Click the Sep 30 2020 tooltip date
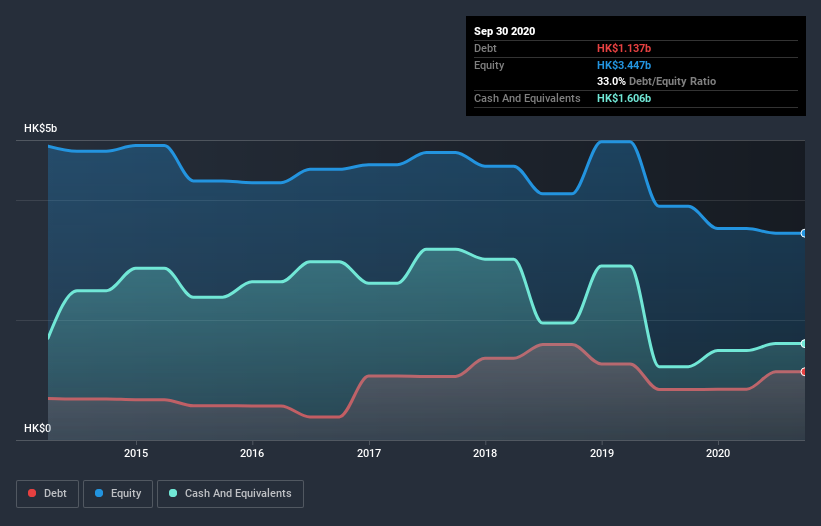821x526 pixels. (505, 31)
